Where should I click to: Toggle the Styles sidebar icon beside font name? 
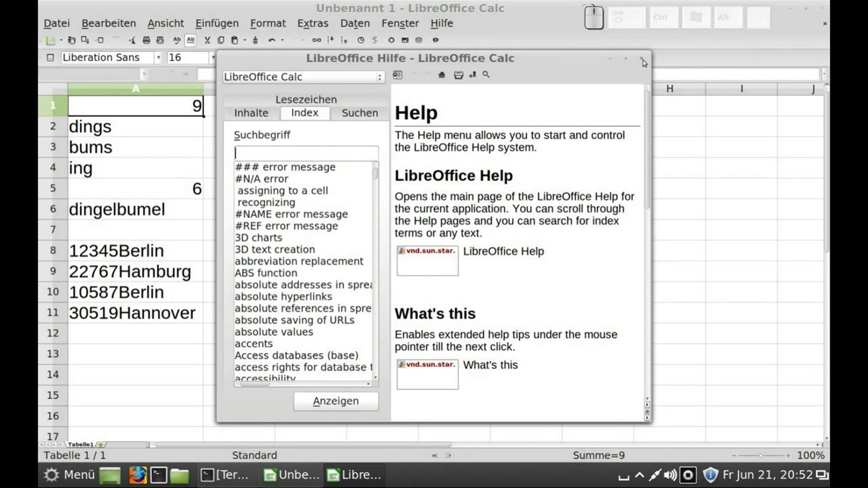tap(50, 57)
